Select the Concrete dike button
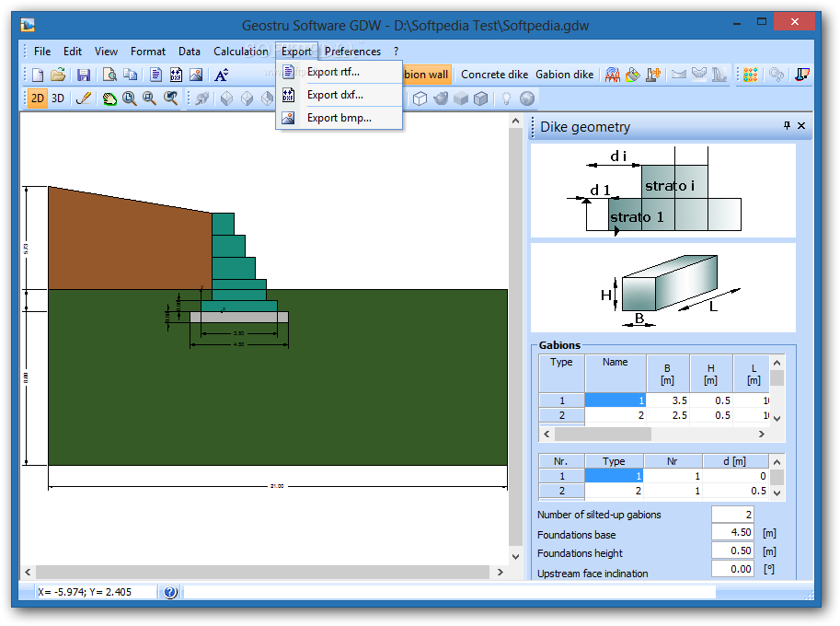 (x=494, y=75)
